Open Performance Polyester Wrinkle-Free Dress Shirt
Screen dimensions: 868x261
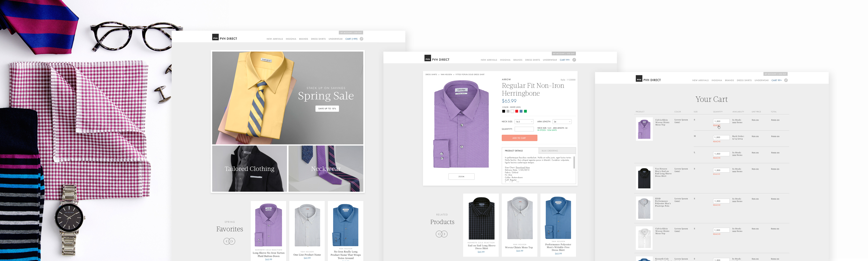pyautogui.click(x=558, y=225)
